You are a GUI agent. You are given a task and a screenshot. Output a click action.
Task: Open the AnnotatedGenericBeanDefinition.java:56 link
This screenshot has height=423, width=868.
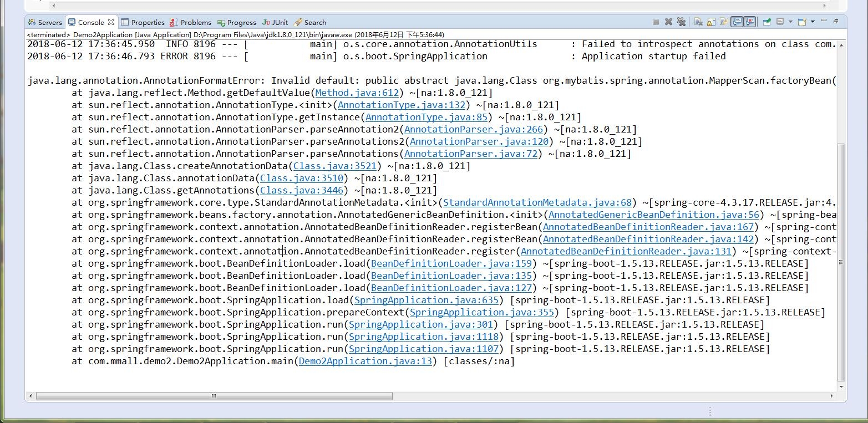click(x=654, y=215)
